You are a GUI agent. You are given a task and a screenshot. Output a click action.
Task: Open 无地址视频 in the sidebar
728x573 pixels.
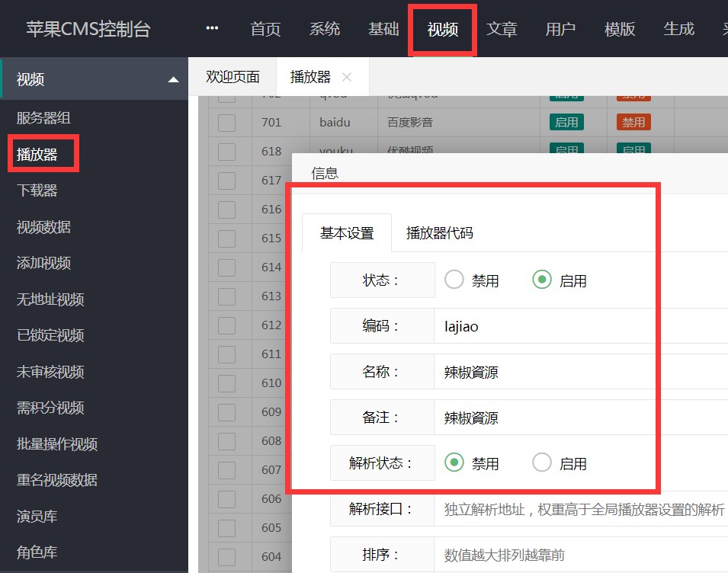tap(50, 299)
